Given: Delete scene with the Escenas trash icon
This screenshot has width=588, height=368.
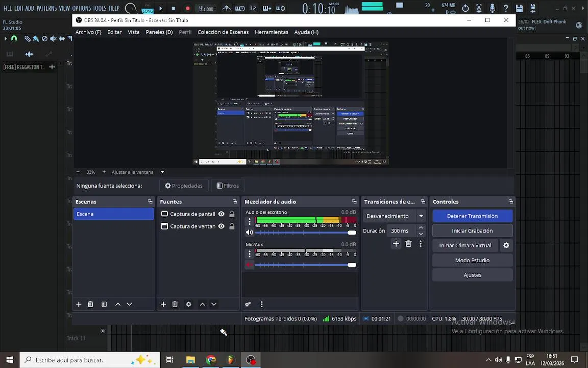Looking at the screenshot, I should (x=90, y=304).
